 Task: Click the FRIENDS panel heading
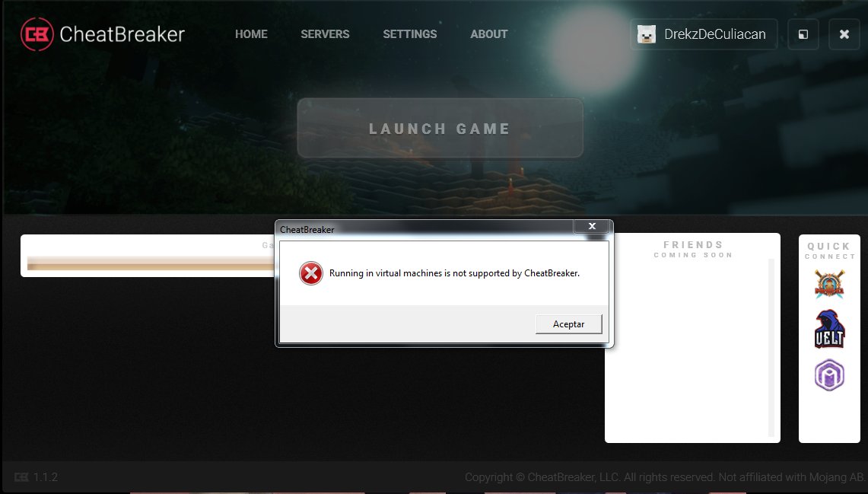(693, 245)
